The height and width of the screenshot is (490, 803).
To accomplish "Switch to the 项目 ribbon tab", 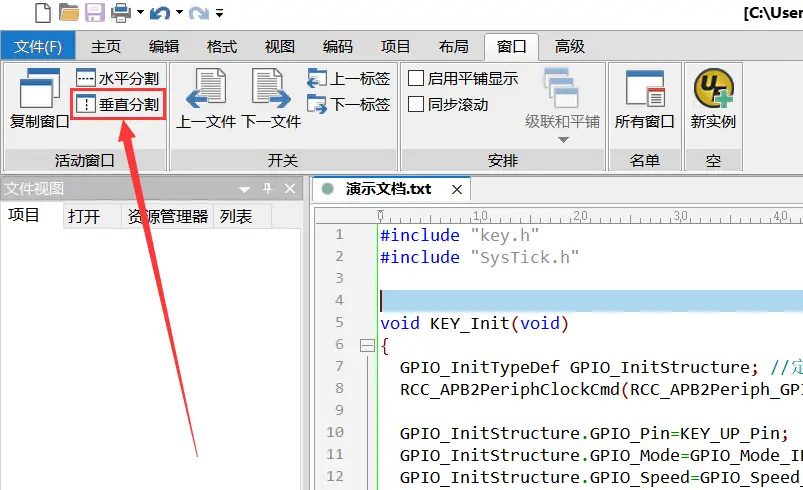I will point(395,47).
